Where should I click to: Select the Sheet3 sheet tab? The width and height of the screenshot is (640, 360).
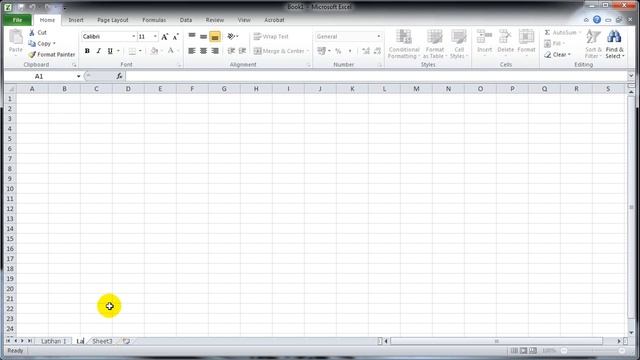tap(102, 341)
